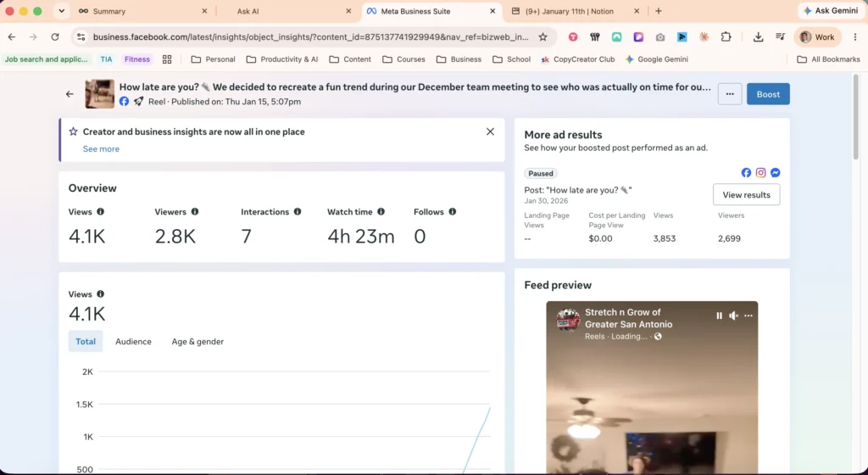This screenshot has width=868, height=475.
Task: Open the School bookmarks folder
Action: point(511,59)
